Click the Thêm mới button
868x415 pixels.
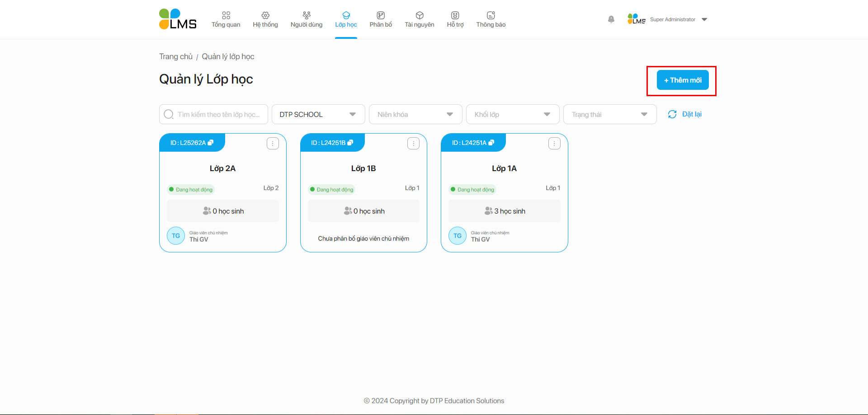pyautogui.click(x=682, y=80)
